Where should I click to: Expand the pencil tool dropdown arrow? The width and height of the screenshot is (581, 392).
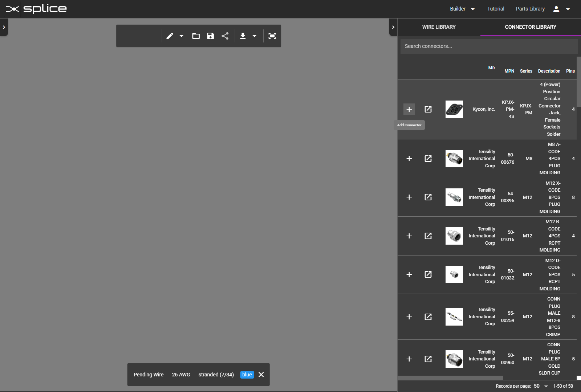click(182, 36)
